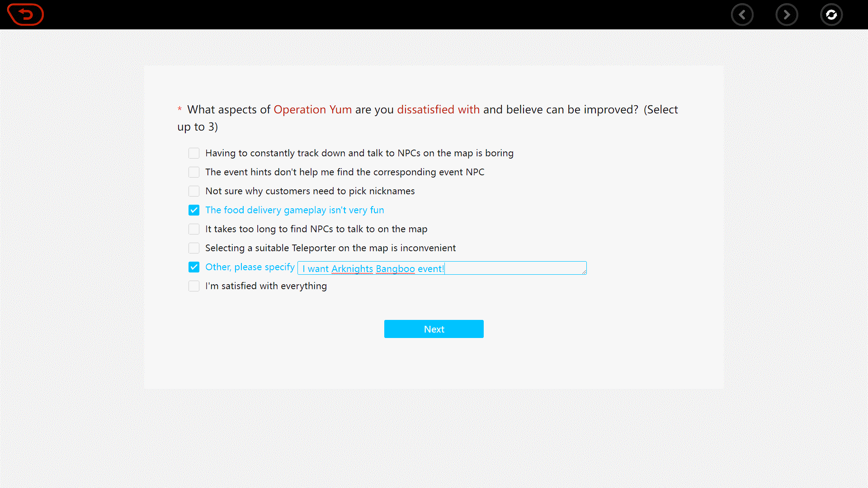Click the Next button
This screenshot has height=488, width=868.
pos(434,329)
